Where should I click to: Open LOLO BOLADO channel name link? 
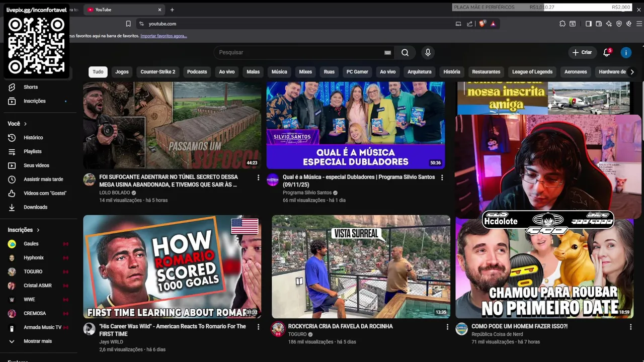[x=114, y=193]
